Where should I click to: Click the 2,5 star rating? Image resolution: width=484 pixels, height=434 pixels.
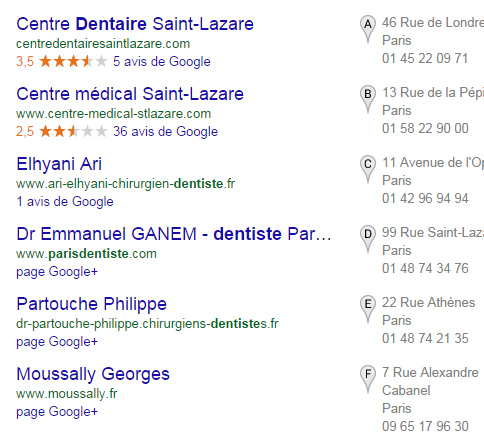point(62,131)
